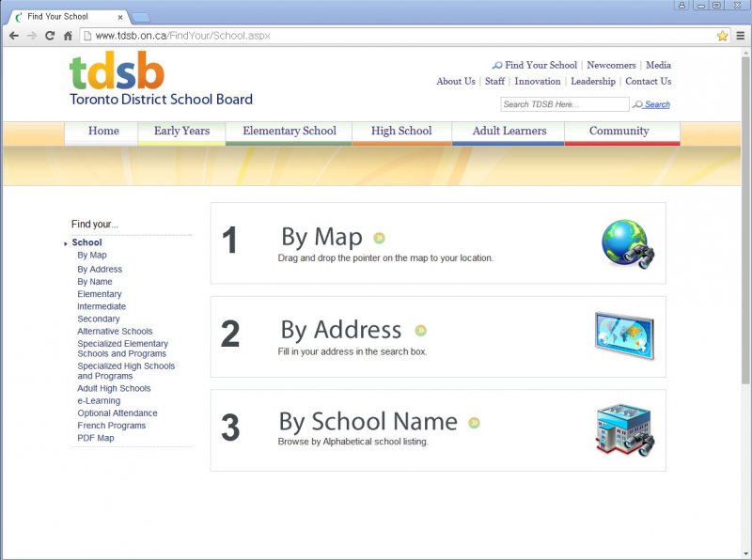Click the browser forward arrow
752x560 pixels.
point(32,36)
